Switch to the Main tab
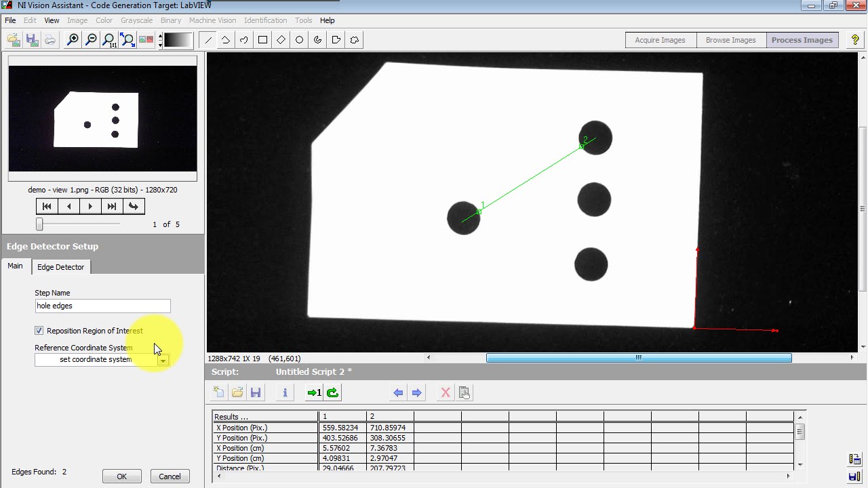 [15, 266]
